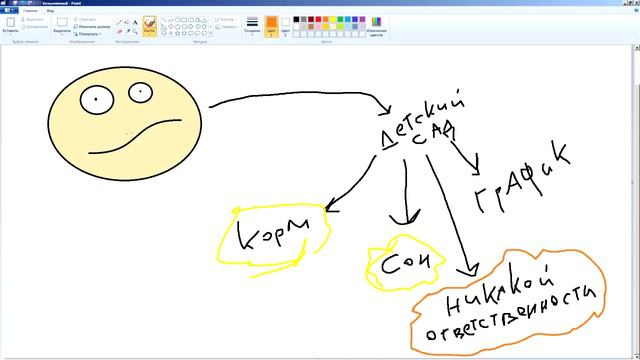The image size is (640, 360).
Task: Open Изменение цветов edit colors dialog
Action: 376,26
